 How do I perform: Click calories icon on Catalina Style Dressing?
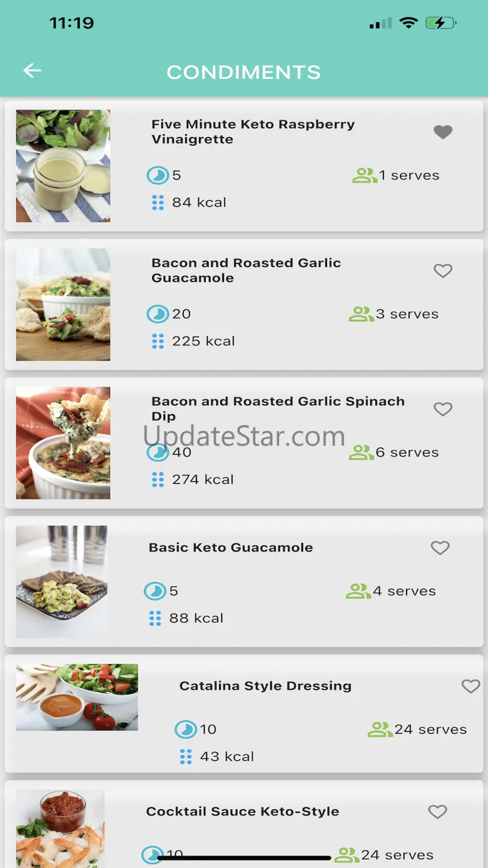coord(186,757)
